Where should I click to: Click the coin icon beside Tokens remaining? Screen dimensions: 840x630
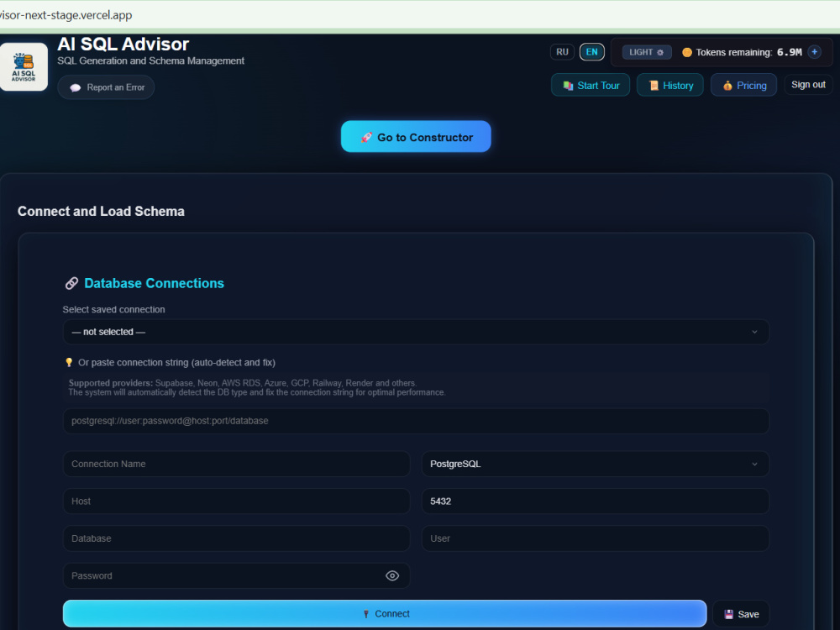(687, 52)
